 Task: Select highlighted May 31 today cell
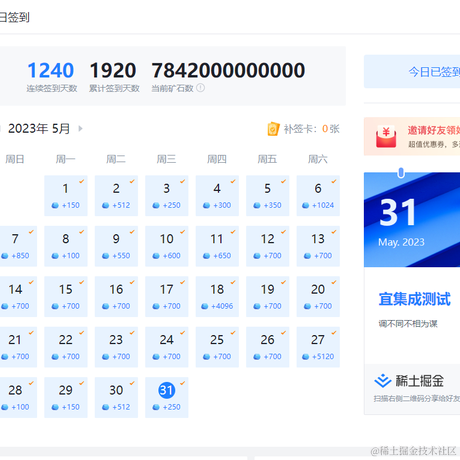167,397
